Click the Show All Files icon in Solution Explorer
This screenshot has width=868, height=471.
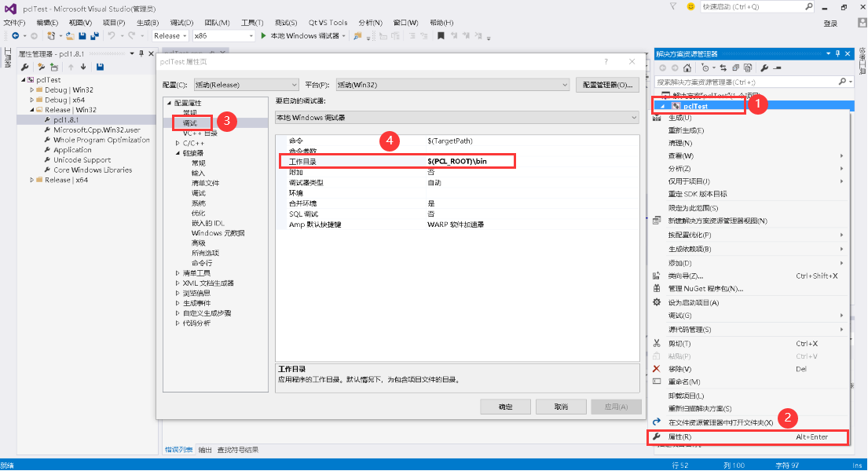748,68
